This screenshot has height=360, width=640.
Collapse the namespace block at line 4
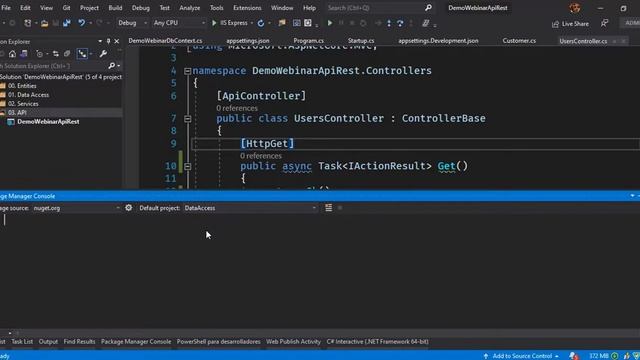coord(188,71)
